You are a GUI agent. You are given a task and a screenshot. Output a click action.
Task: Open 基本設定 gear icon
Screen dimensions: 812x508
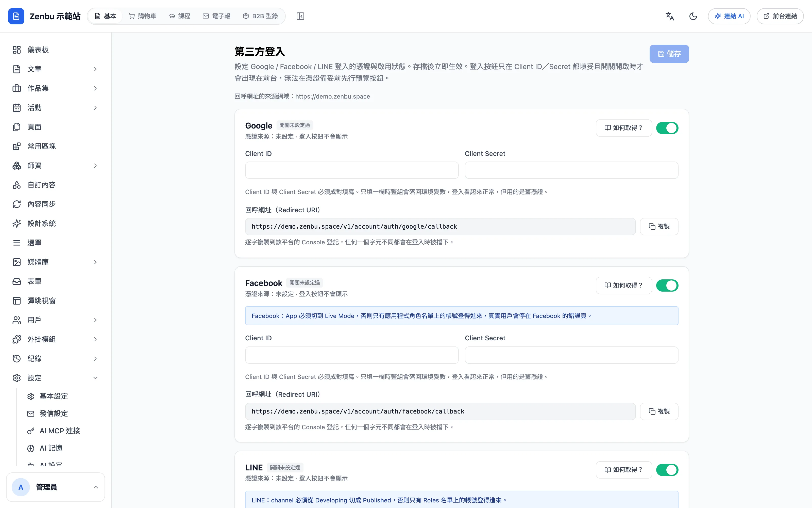[30, 396]
